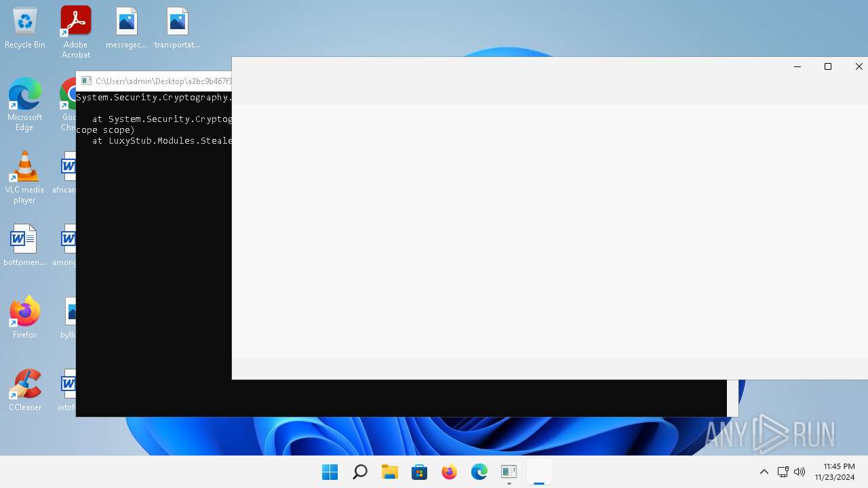This screenshot has width=868, height=488.
Task: Launch CCleaner from the desktop
Action: pyautogui.click(x=25, y=390)
